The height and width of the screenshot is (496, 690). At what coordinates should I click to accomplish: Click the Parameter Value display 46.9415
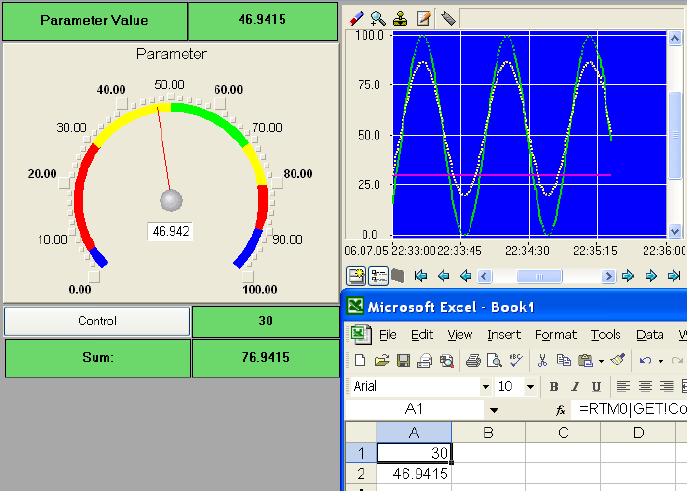262,20
